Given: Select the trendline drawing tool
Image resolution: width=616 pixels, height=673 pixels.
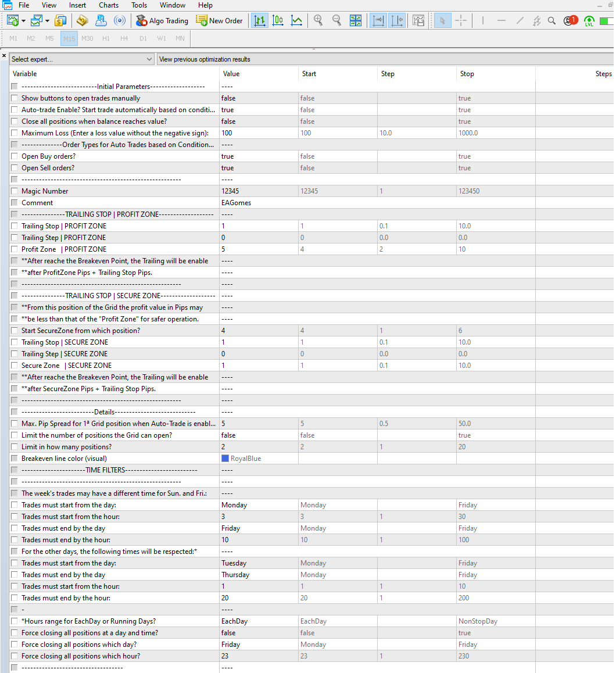Looking at the screenshot, I should coord(520,20).
